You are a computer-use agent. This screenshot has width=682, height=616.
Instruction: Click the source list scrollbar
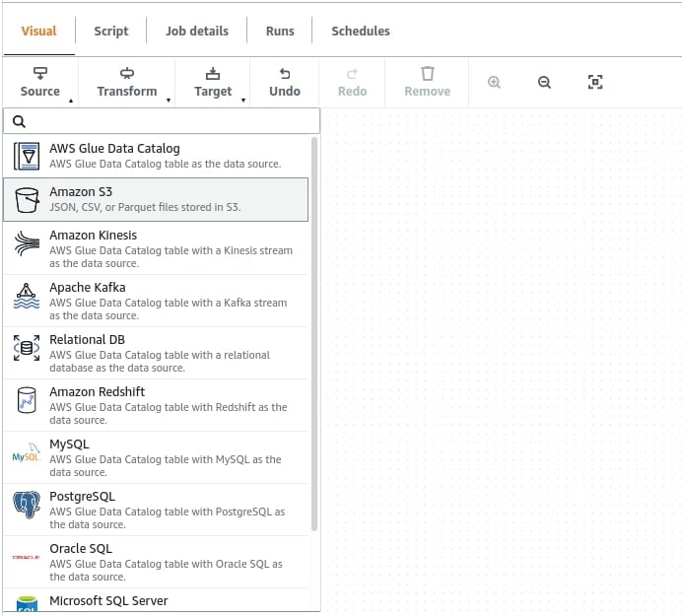point(314,334)
